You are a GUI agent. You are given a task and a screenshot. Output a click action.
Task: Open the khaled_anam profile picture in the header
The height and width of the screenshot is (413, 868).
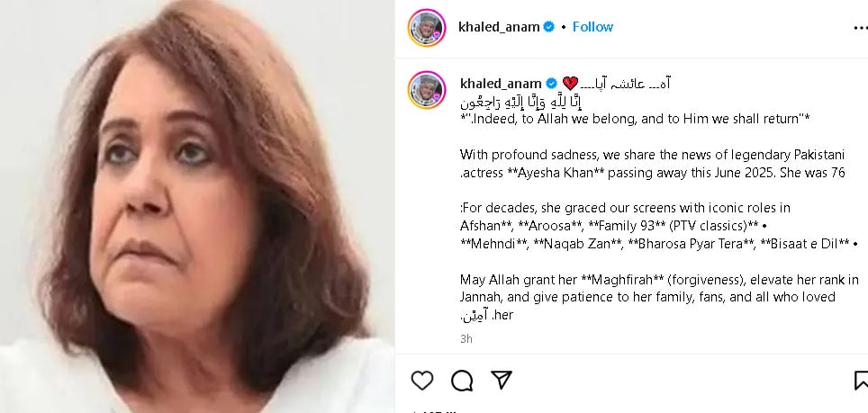(x=427, y=28)
